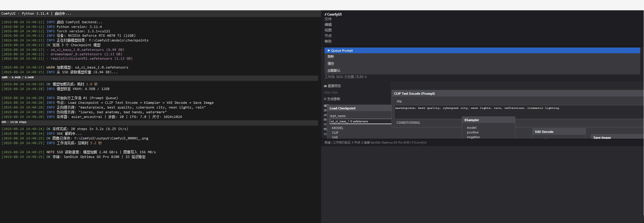Click the CLIP Text Encode prompt text field
This screenshot has height=223, width=644.
(518, 112)
